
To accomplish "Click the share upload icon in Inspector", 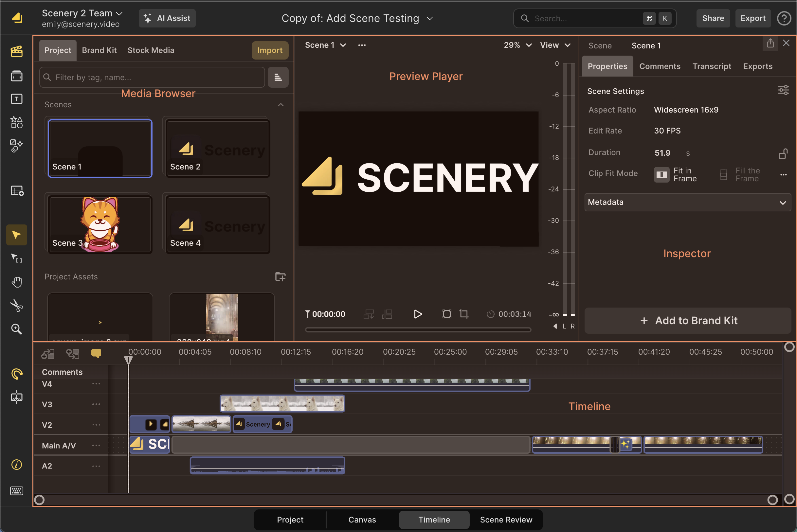I will click(770, 44).
